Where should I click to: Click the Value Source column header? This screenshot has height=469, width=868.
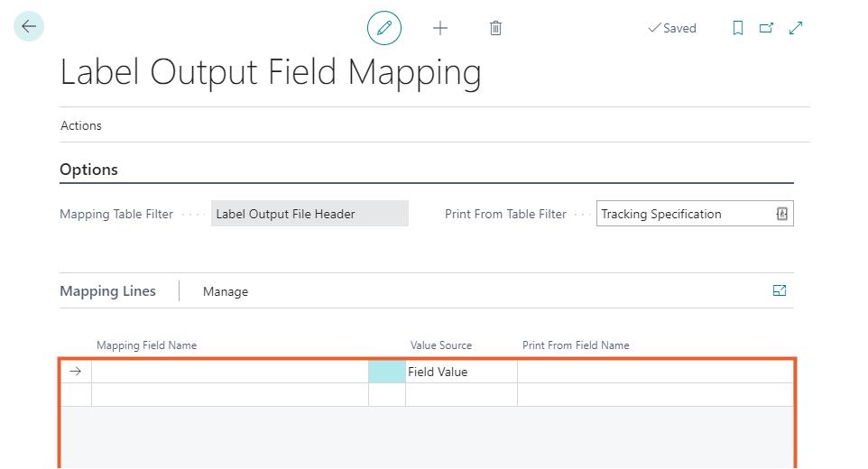point(440,345)
